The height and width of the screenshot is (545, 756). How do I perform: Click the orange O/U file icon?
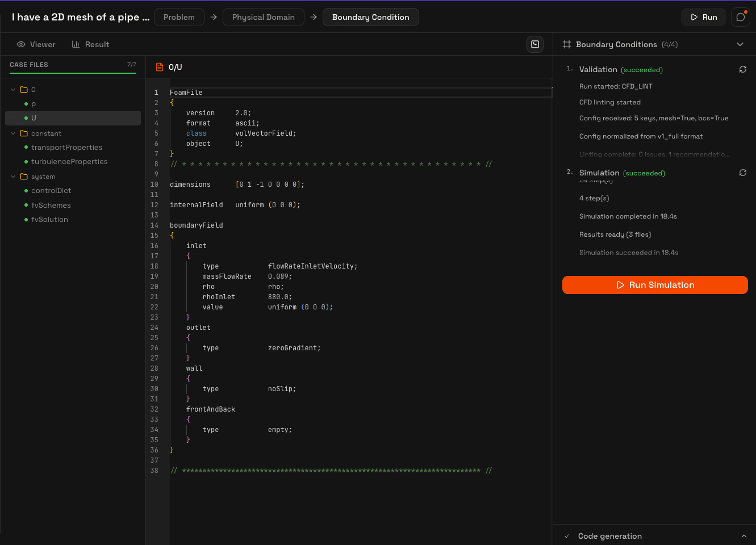(x=160, y=66)
